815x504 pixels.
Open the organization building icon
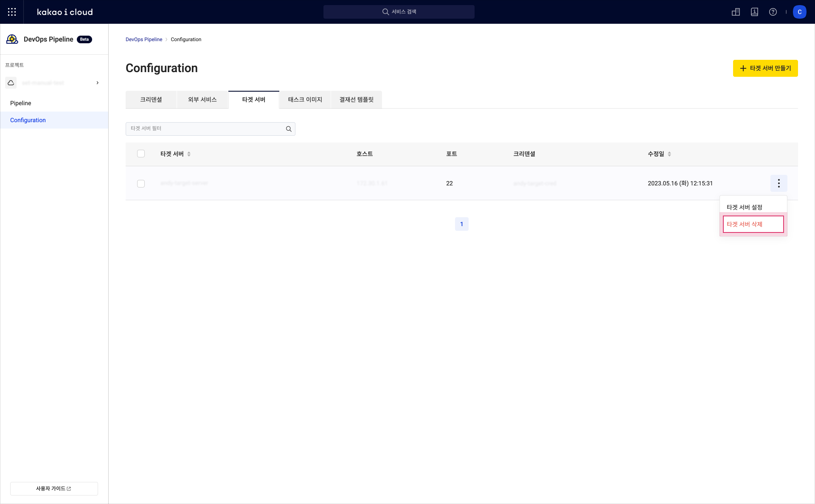pyautogui.click(x=736, y=12)
